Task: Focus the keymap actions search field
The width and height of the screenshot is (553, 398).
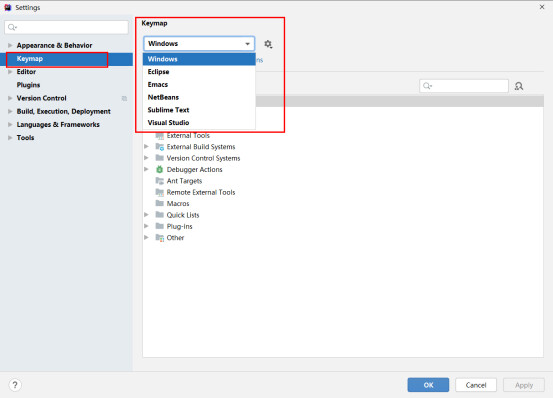Action: click(x=464, y=86)
